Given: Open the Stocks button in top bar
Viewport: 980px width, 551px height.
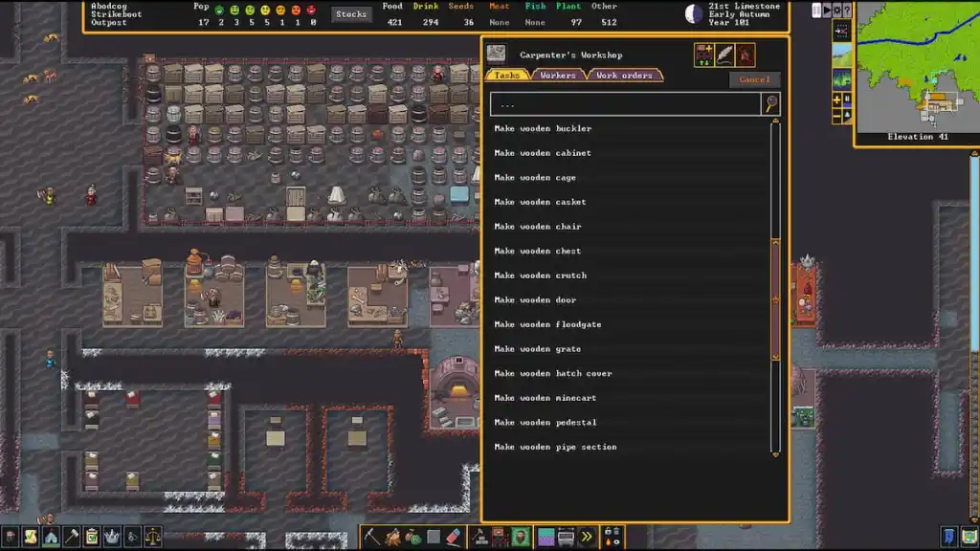Looking at the screenshot, I should pyautogui.click(x=351, y=13).
